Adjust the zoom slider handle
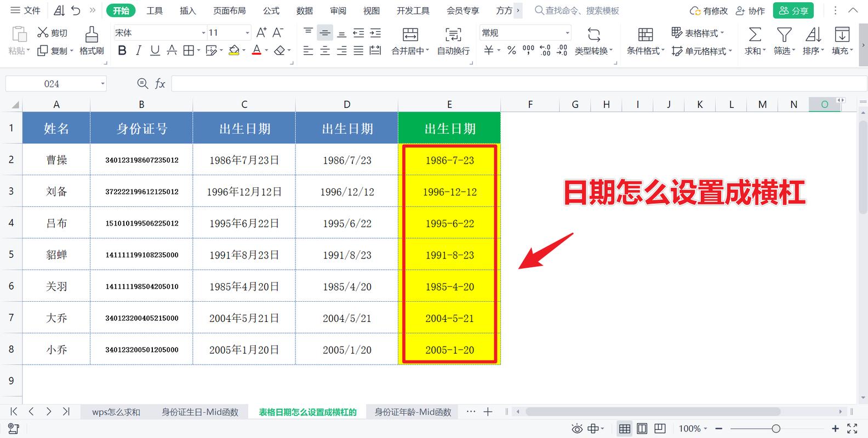 [x=776, y=429]
